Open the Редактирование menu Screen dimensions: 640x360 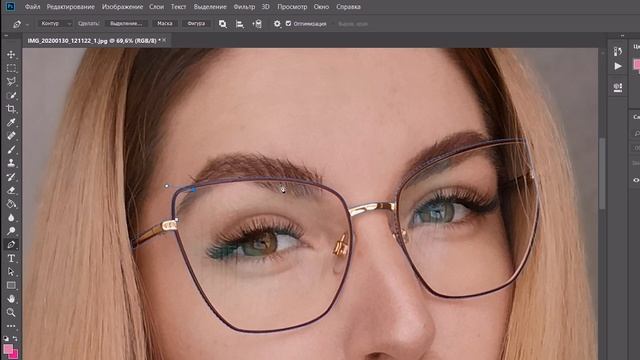pyautogui.click(x=71, y=7)
